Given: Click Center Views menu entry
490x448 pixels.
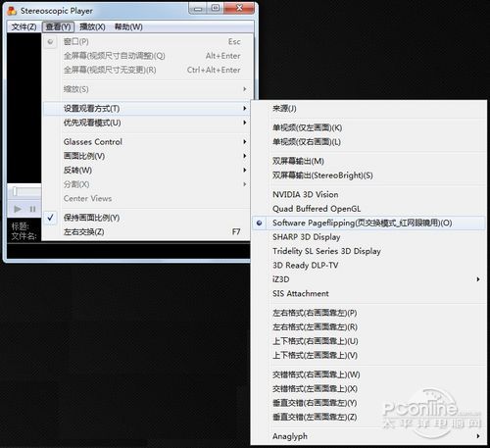Looking at the screenshot, I should (x=146, y=198).
